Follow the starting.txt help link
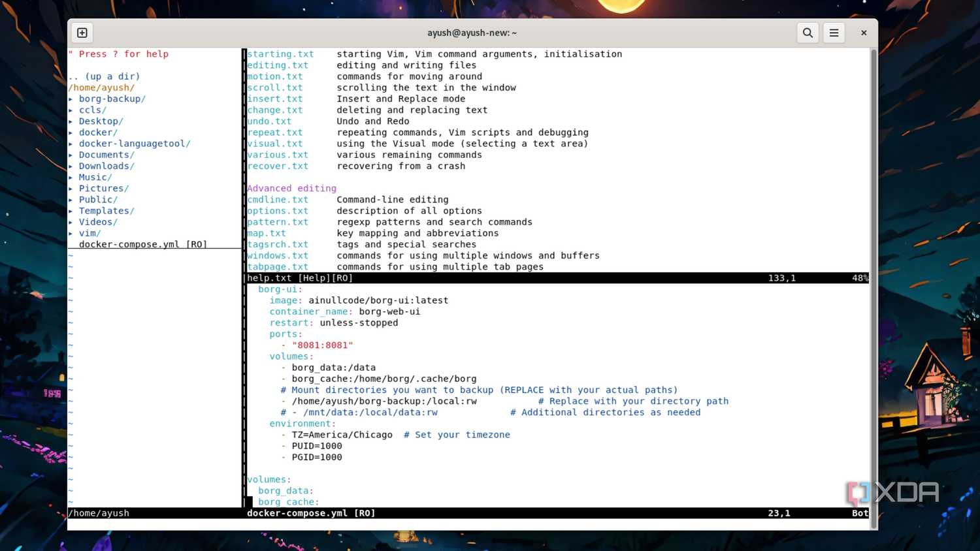 [280, 54]
